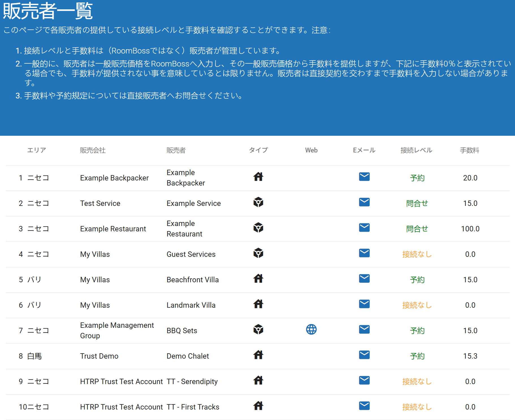515x420 pixels.
Task: Click the 予約 link for Example Backpacker
Action: (417, 178)
